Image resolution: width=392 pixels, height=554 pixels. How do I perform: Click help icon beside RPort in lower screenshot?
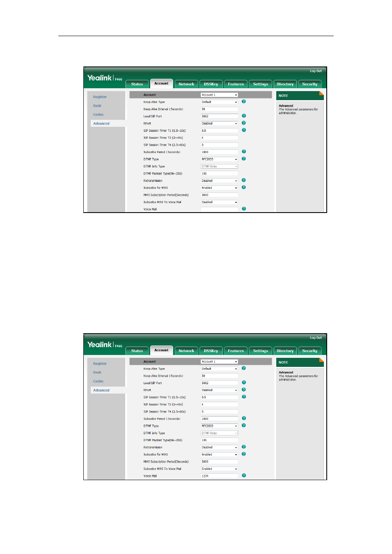tap(244, 389)
